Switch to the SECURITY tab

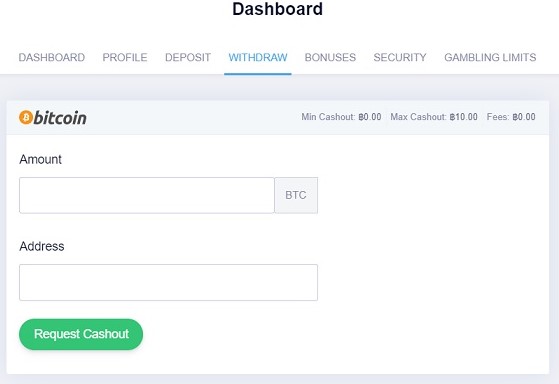click(400, 57)
